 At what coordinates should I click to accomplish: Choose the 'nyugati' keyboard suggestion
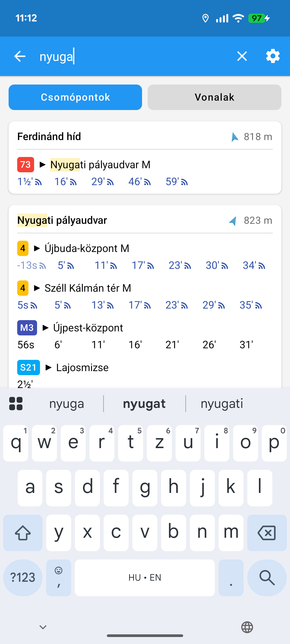[x=222, y=404]
